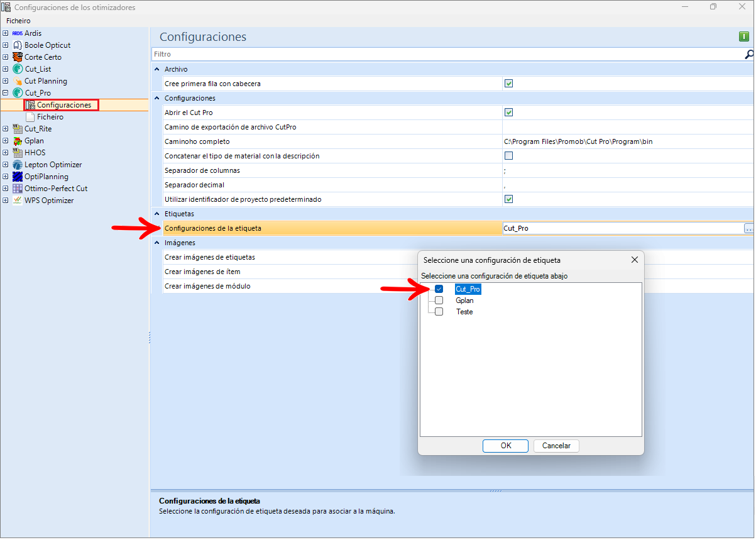Expand the Cut_Rite tree node

[x=6, y=129]
